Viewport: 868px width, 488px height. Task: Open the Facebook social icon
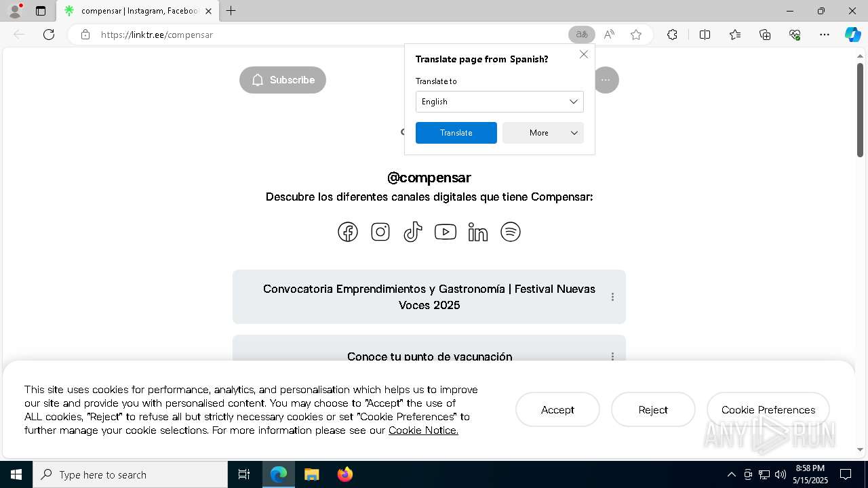348,232
